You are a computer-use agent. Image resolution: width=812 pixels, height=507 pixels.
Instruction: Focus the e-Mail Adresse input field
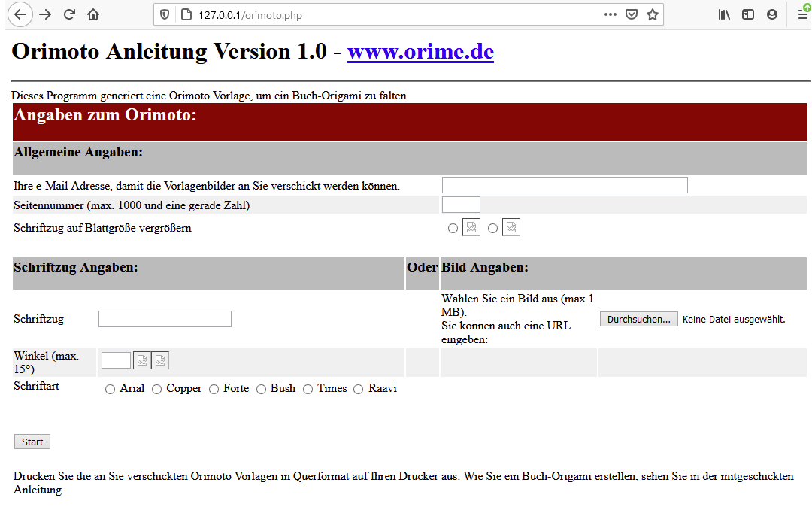point(565,185)
